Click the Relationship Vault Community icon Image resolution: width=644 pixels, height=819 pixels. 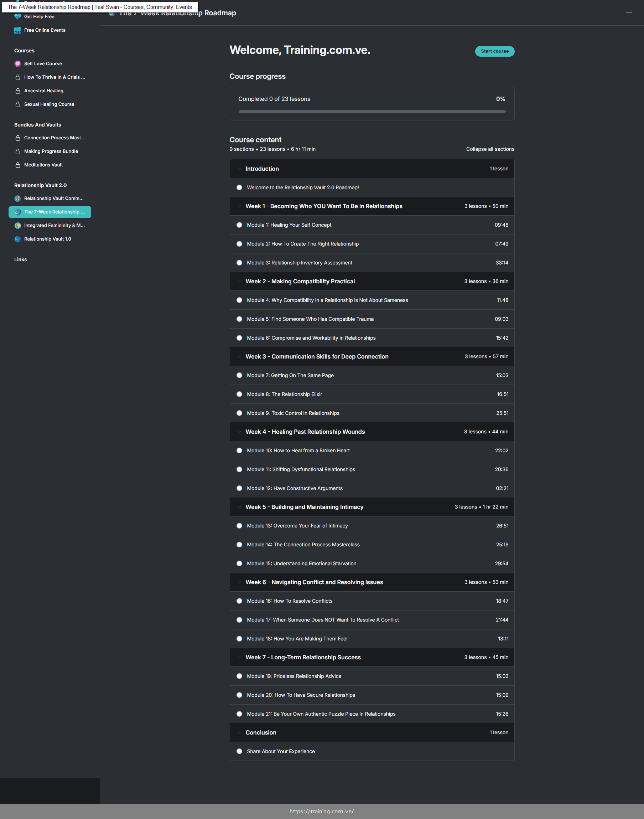click(x=17, y=199)
